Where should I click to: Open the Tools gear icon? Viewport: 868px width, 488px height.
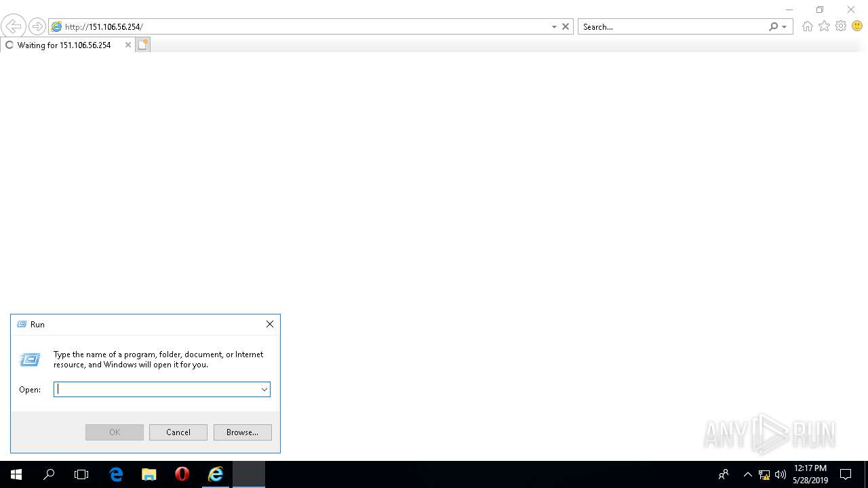tap(841, 26)
